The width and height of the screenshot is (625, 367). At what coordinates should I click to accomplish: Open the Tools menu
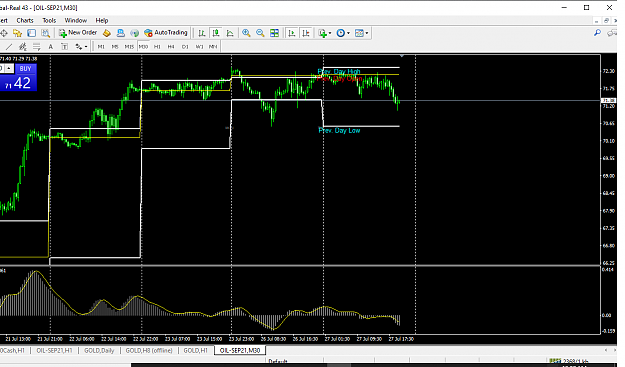[49, 20]
